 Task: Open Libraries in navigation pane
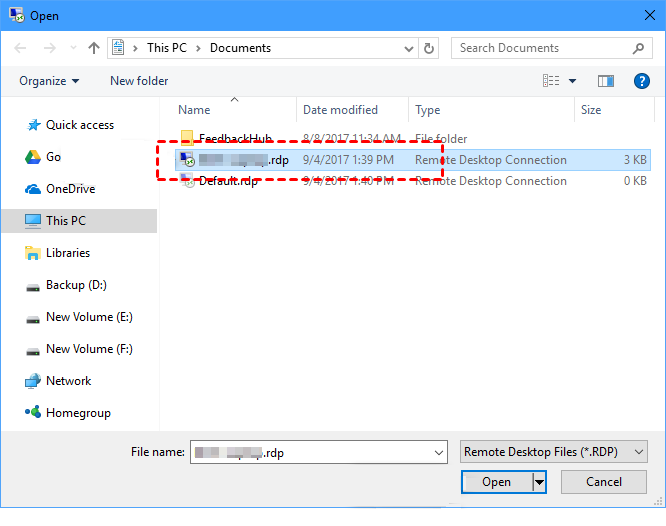(68, 253)
